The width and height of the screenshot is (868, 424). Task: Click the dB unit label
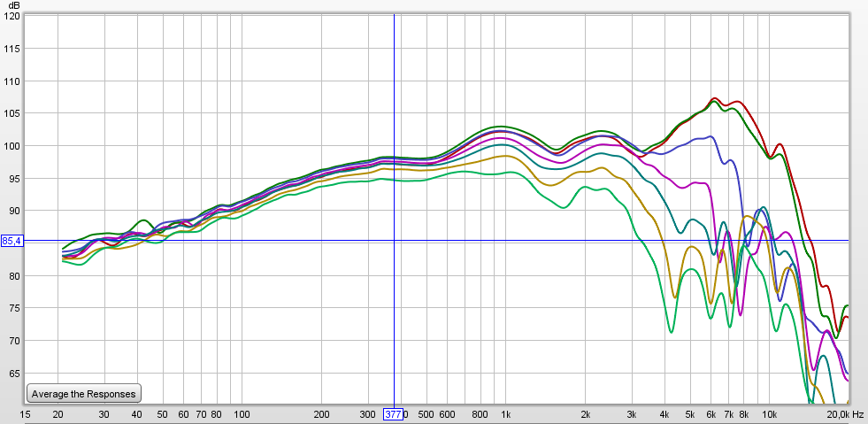click(x=14, y=5)
